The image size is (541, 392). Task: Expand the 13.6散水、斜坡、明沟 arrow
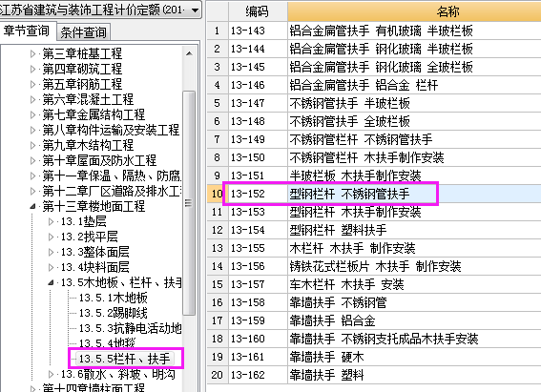tap(52, 375)
